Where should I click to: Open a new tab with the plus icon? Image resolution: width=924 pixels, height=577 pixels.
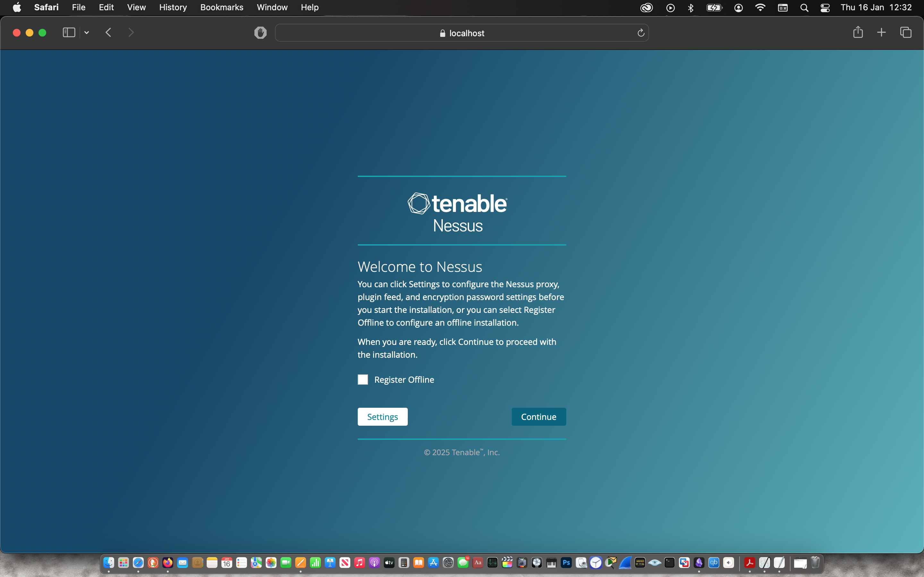click(881, 32)
